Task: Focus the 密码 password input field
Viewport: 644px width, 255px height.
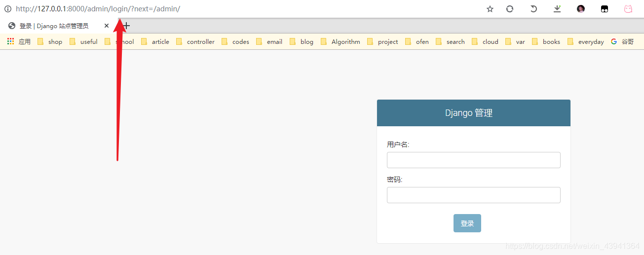Action: tap(474, 195)
